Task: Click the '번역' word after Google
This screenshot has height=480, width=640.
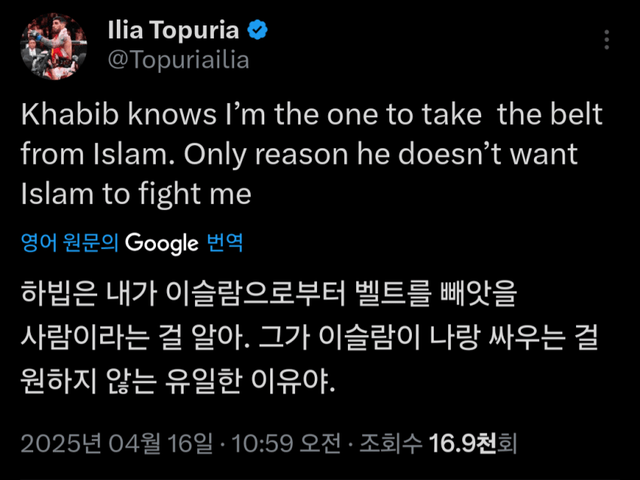Action: [224, 242]
